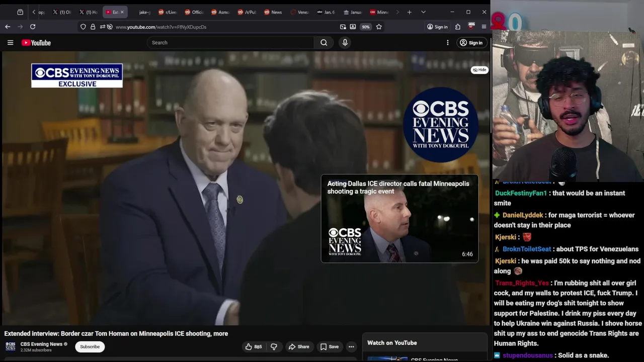
Task: Dislike the video with thumbs down
Action: click(x=274, y=346)
